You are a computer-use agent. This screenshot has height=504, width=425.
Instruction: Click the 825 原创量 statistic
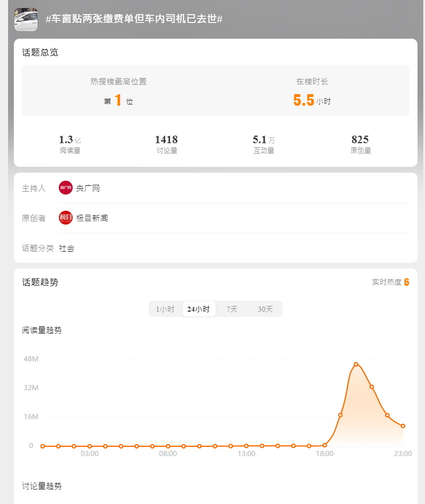360,144
